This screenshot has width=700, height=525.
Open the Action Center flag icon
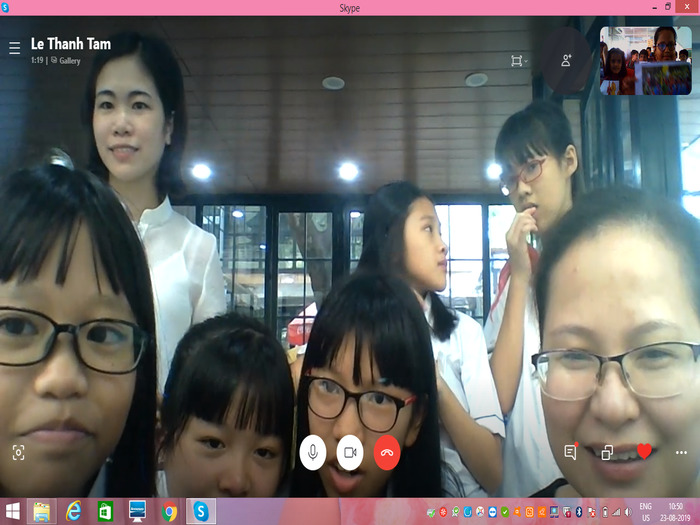pyautogui.click(x=591, y=512)
